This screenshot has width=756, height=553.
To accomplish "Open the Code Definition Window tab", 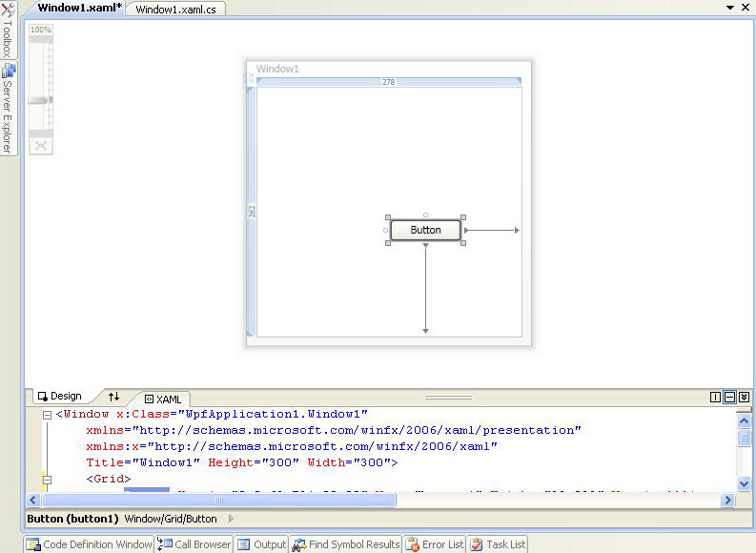I will (x=89, y=544).
